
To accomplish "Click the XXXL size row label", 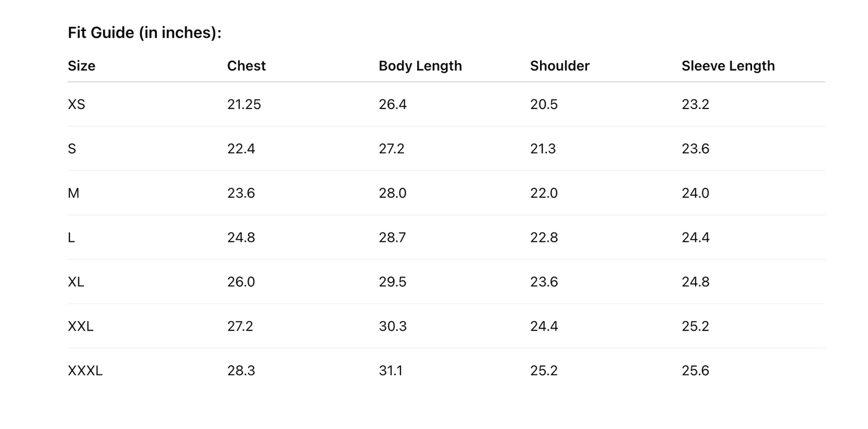I will [x=85, y=371].
